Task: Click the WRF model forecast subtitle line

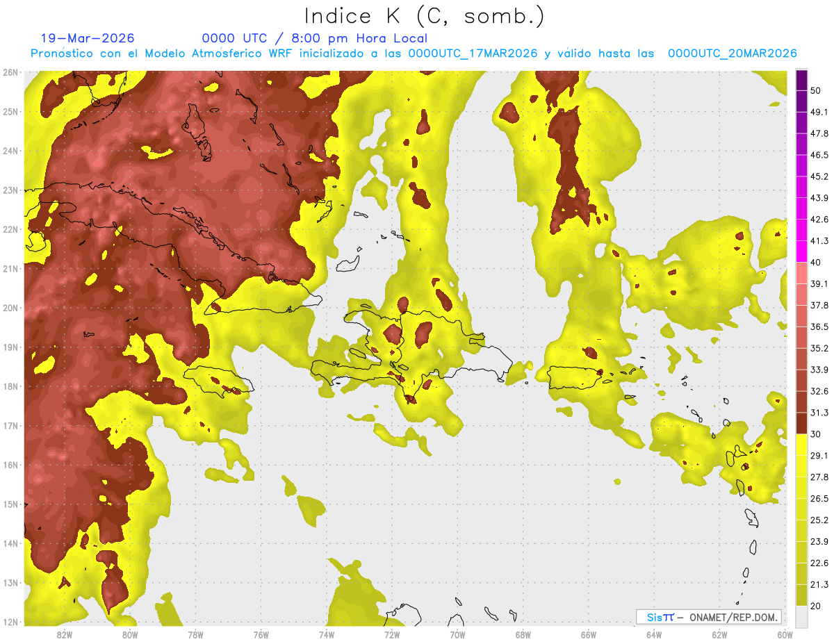Action: [x=414, y=53]
